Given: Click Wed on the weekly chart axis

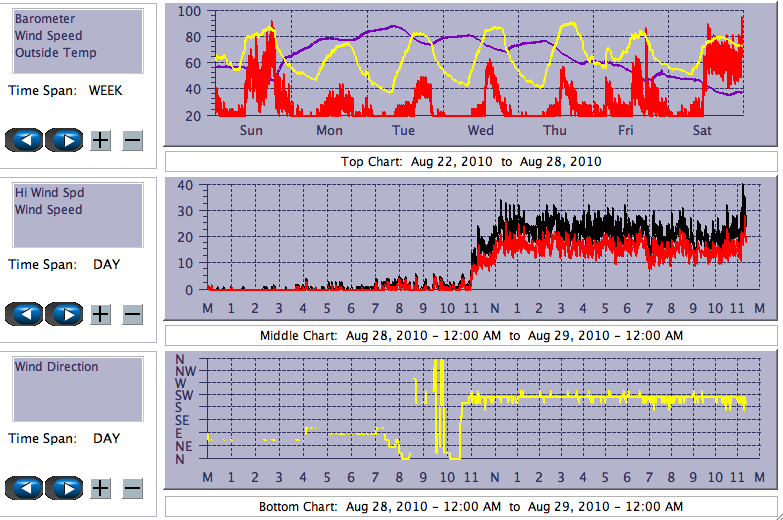Looking at the screenshot, I should click(x=480, y=131).
